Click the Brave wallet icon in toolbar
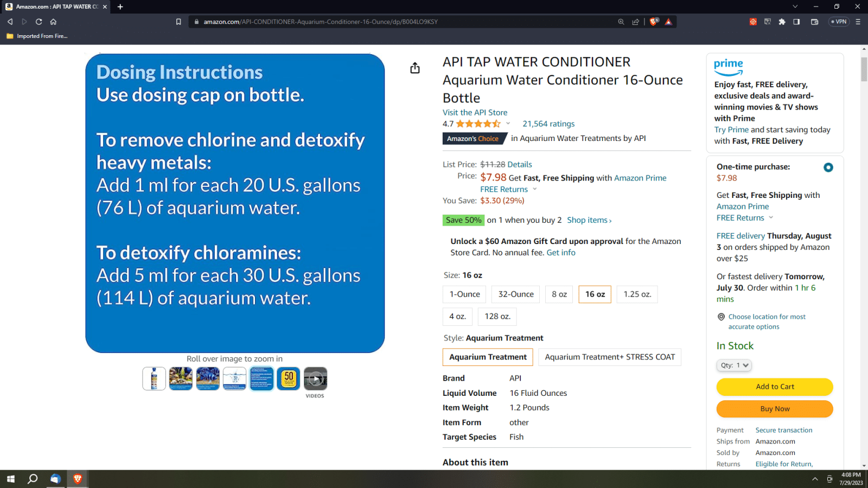This screenshot has width=868, height=488. tap(814, 22)
